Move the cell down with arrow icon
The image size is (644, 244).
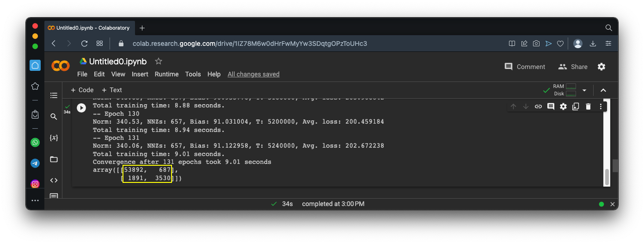526,106
